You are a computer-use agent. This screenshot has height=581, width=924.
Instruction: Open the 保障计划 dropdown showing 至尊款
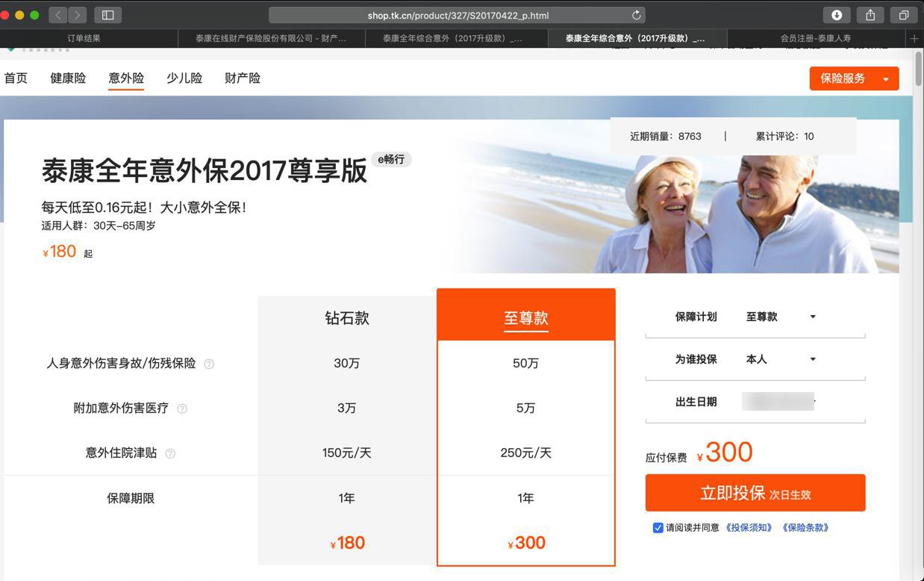(x=781, y=317)
